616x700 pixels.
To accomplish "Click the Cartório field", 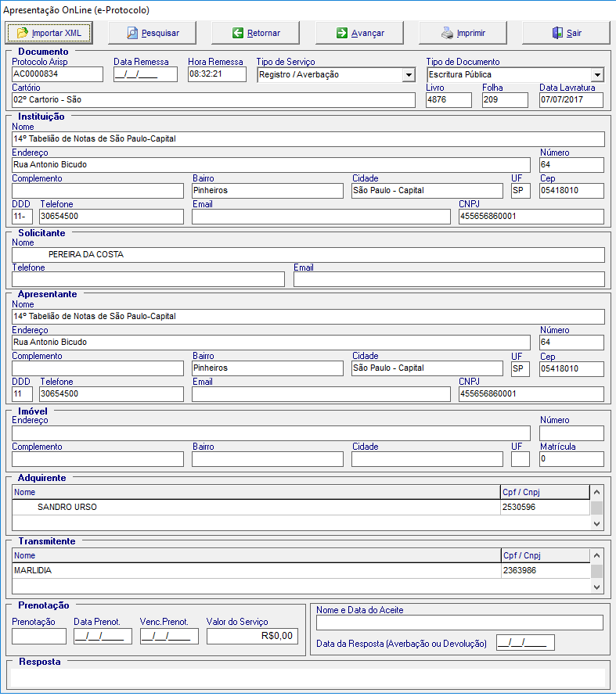I will tap(214, 100).
